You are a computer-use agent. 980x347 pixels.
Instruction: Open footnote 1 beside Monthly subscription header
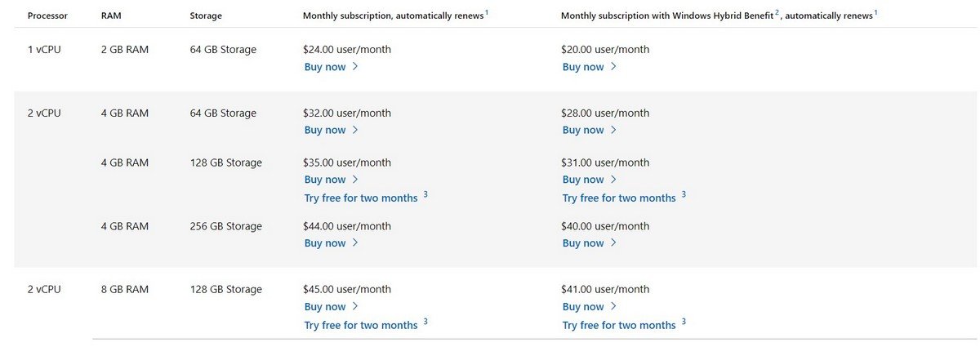pos(487,12)
